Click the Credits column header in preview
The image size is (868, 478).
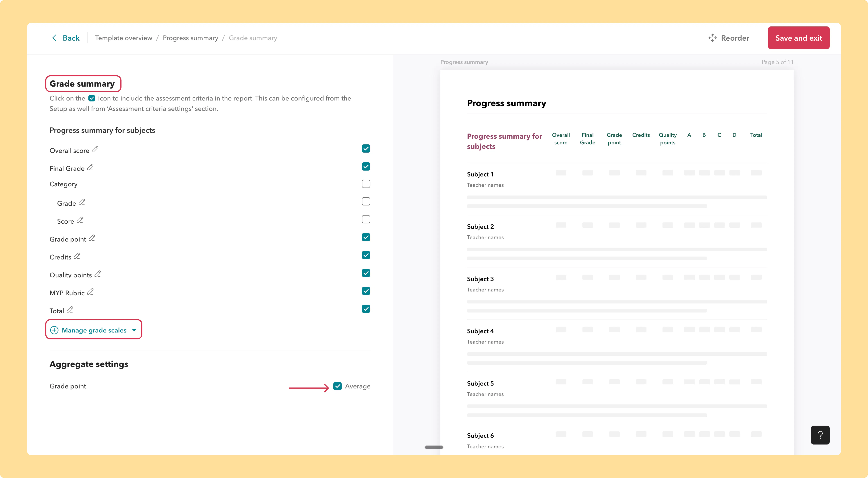(641, 135)
